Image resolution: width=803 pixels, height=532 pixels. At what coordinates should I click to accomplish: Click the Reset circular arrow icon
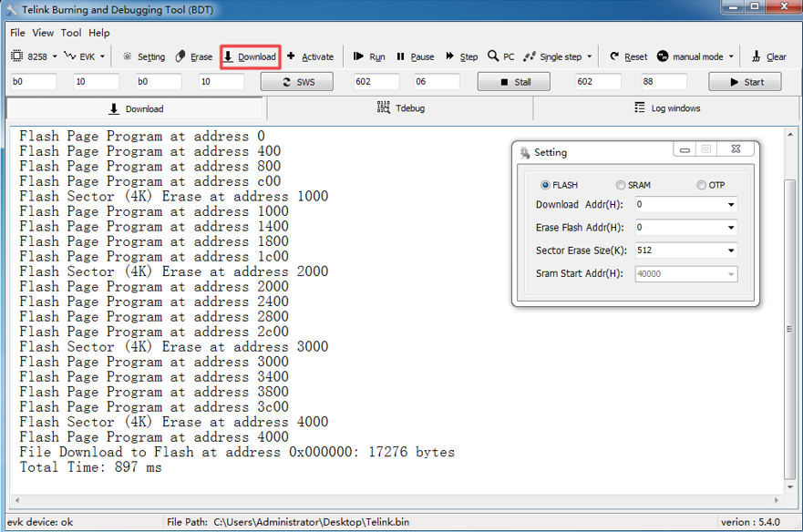coord(614,56)
